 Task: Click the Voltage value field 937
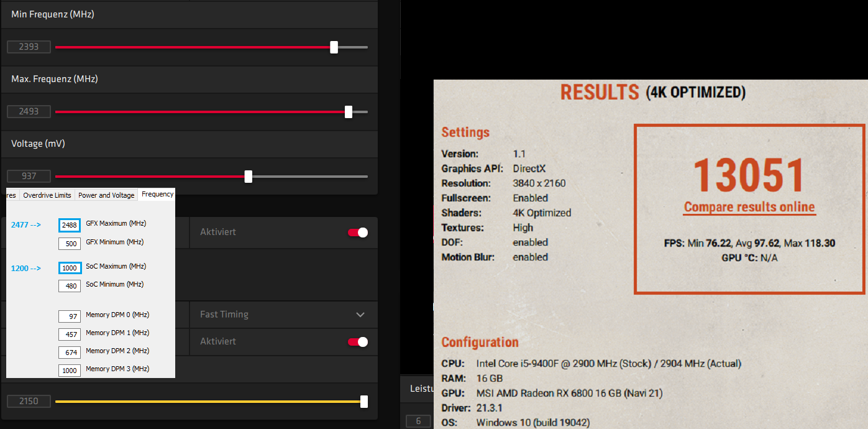(x=29, y=176)
